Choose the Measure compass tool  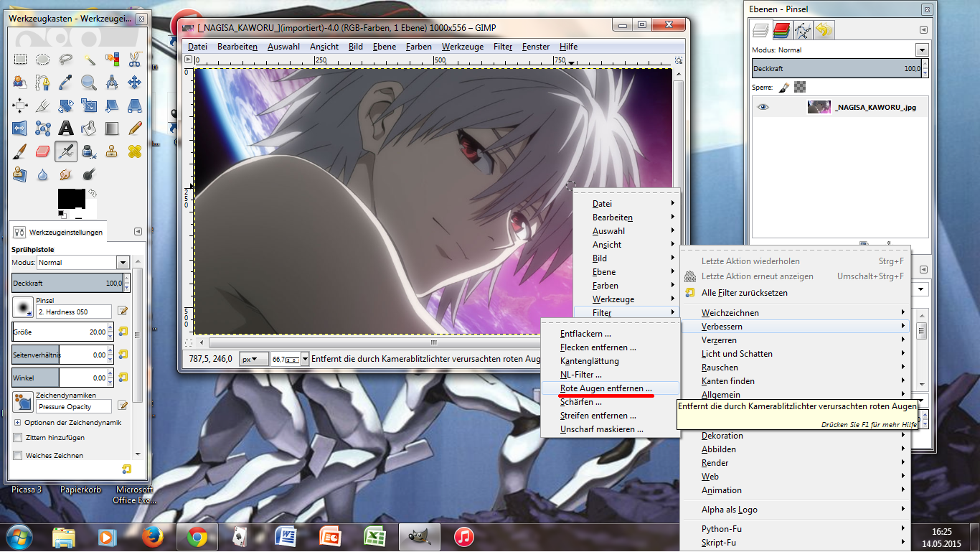pos(112,83)
